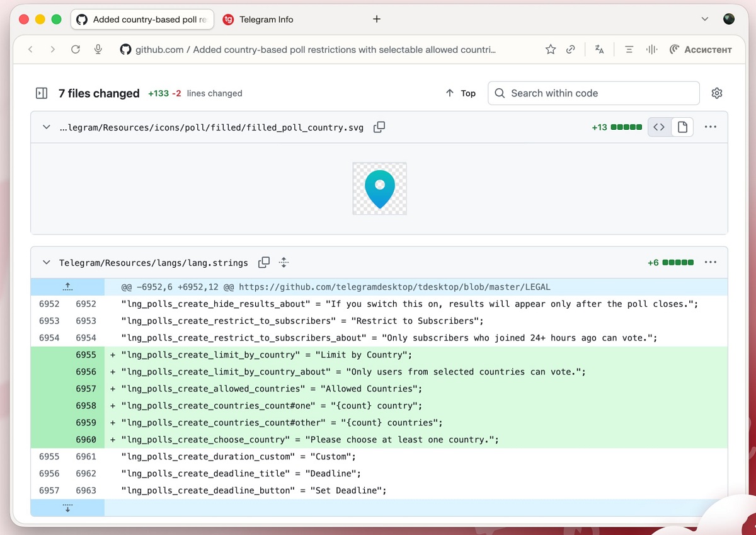756x535 pixels.
Task: Open a new browser tab
Action: pyautogui.click(x=377, y=19)
